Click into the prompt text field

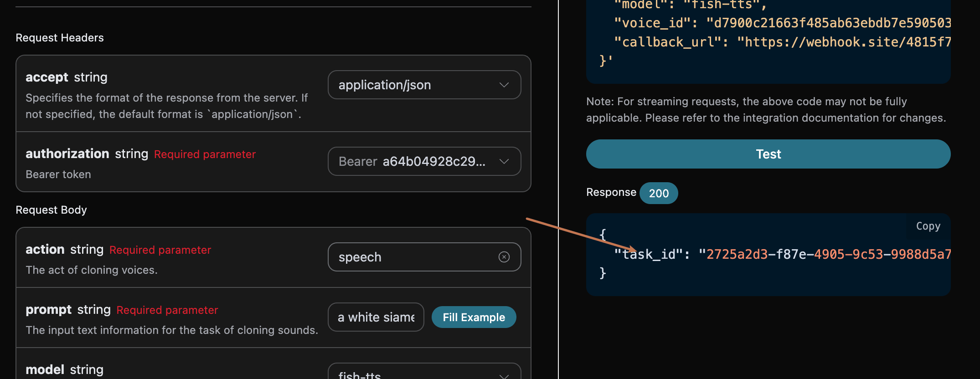[x=376, y=318]
